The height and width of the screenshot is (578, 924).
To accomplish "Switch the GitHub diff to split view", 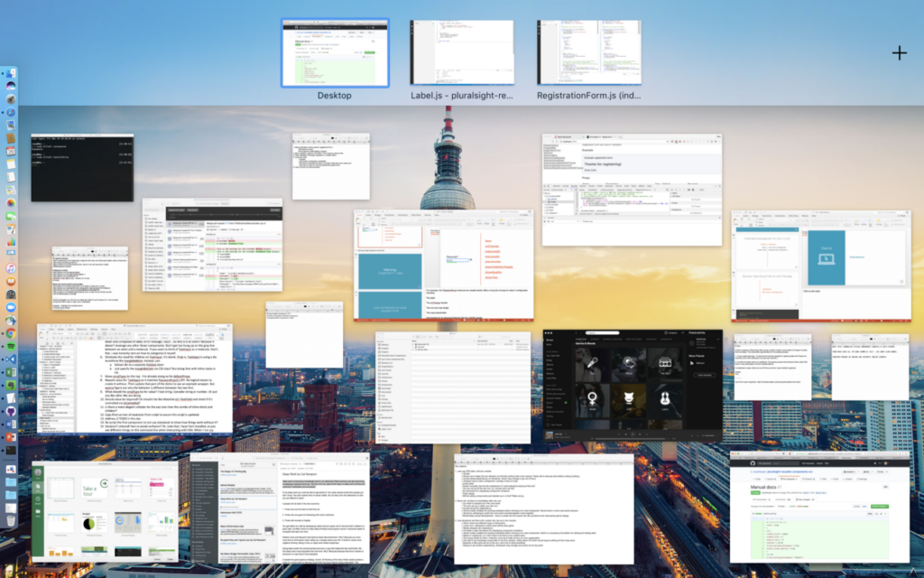I will pyautogui.click(x=864, y=507).
